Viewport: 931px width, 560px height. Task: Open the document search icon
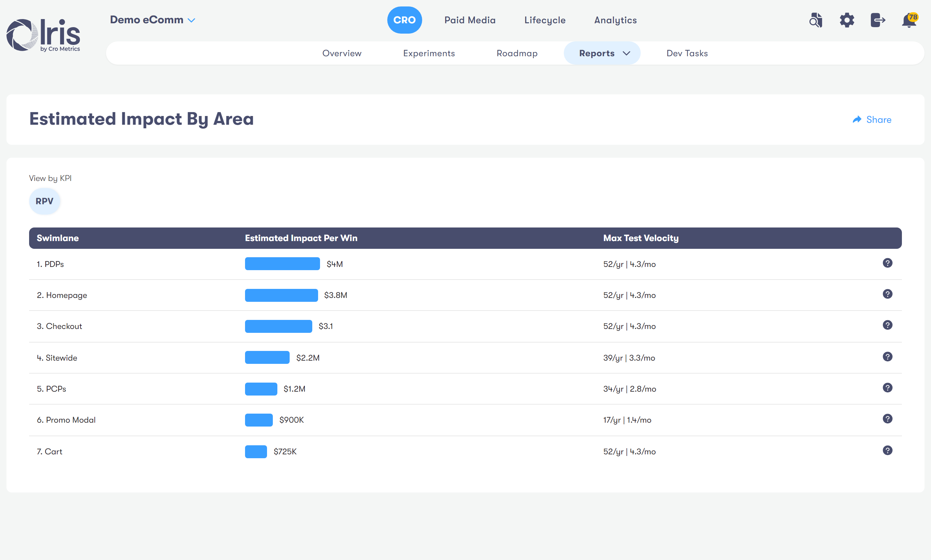point(816,20)
